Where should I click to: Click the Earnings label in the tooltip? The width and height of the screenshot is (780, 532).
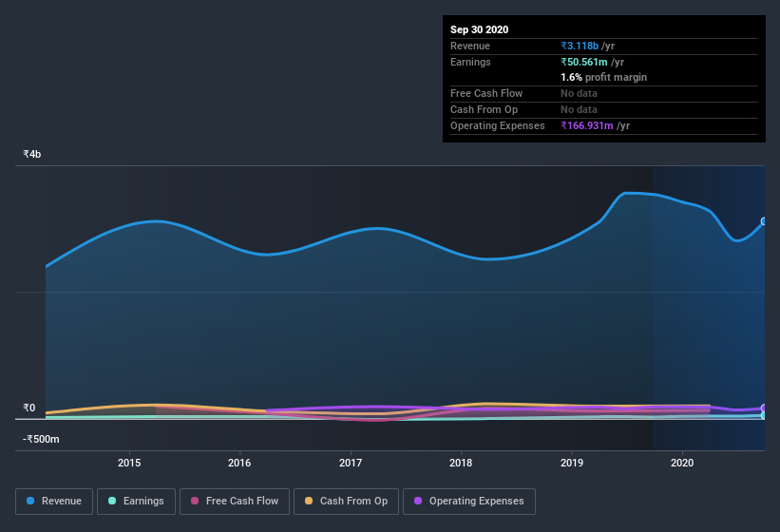470,62
